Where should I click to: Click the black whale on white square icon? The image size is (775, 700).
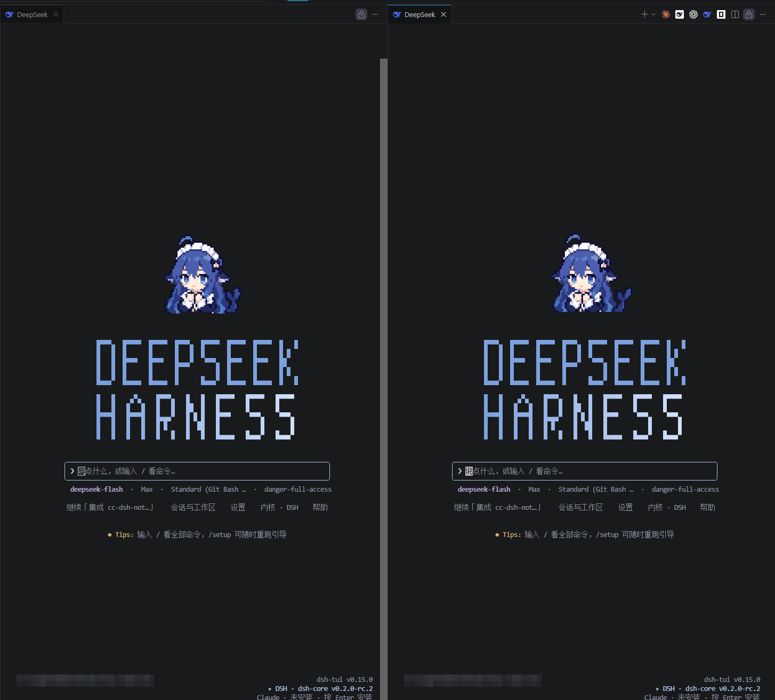tap(680, 14)
